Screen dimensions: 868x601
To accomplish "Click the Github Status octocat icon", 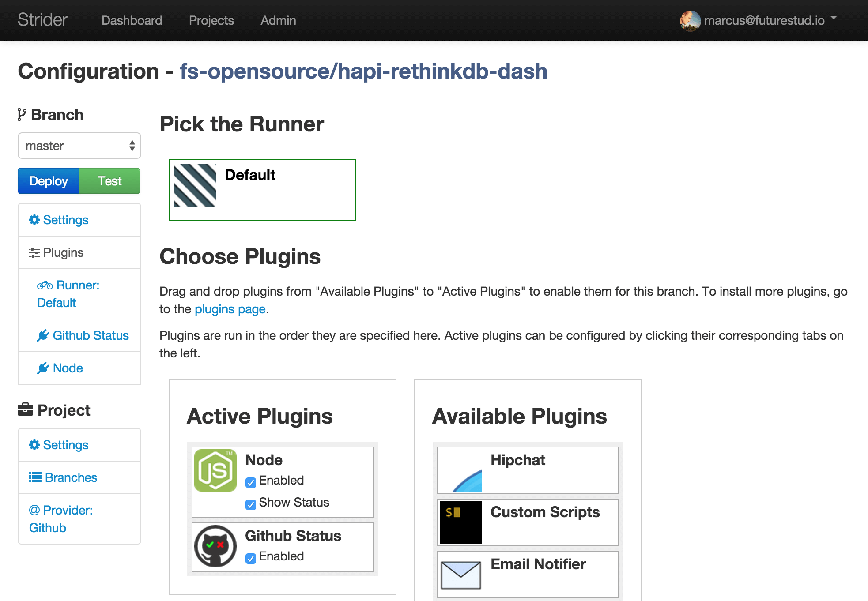I will pos(215,546).
